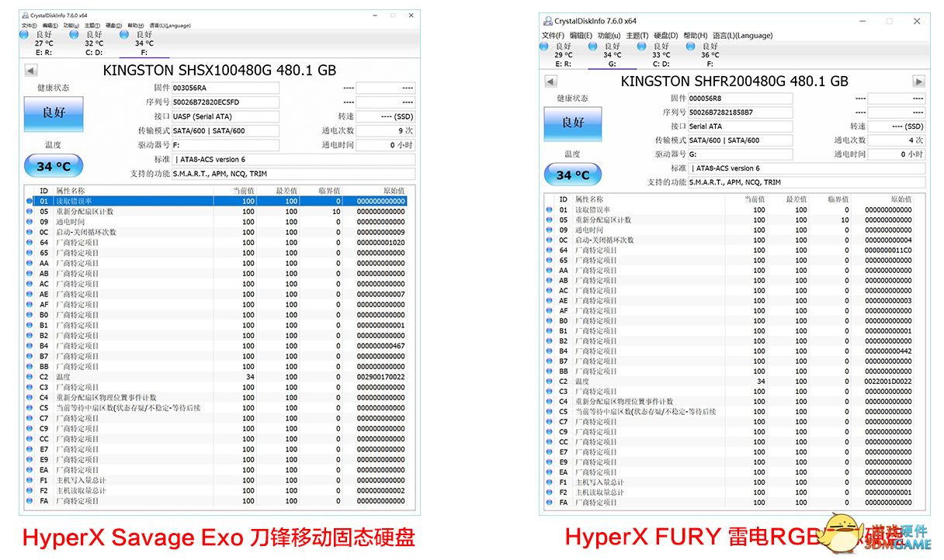
Task: Click status orb of row 64 in the SHSX100480G window
Action: tap(29, 243)
